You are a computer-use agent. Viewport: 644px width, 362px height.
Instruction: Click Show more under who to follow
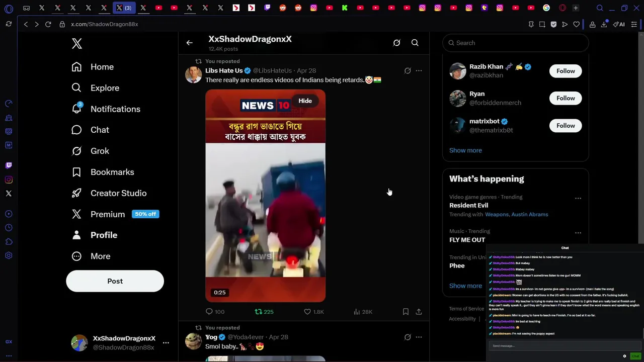(465, 150)
